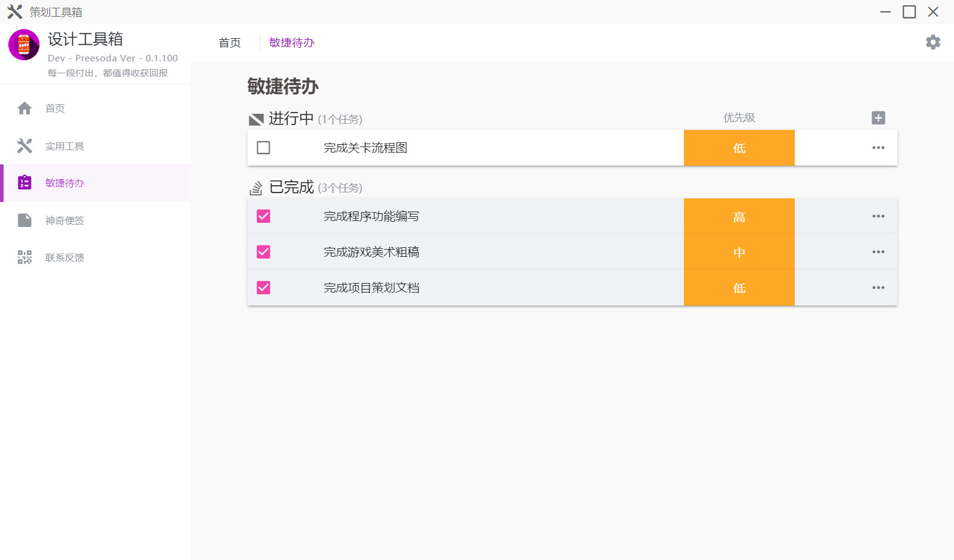Click the red app logo avatar

point(23,45)
